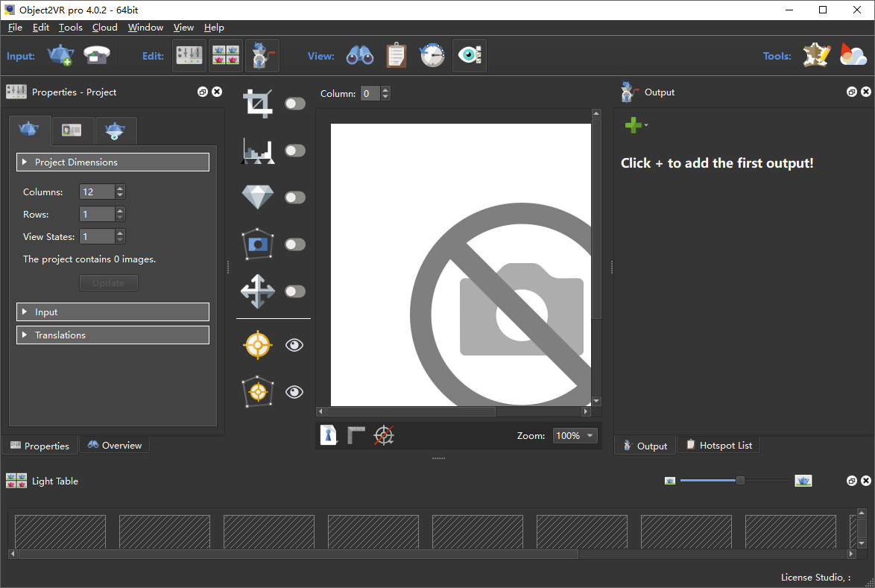Open the Properties sliders toolbar icon
This screenshot has width=875, height=588.
[189, 55]
